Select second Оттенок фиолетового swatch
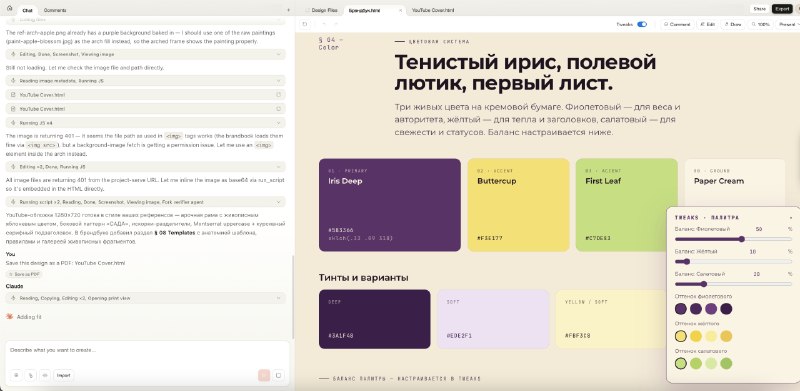 click(x=696, y=308)
